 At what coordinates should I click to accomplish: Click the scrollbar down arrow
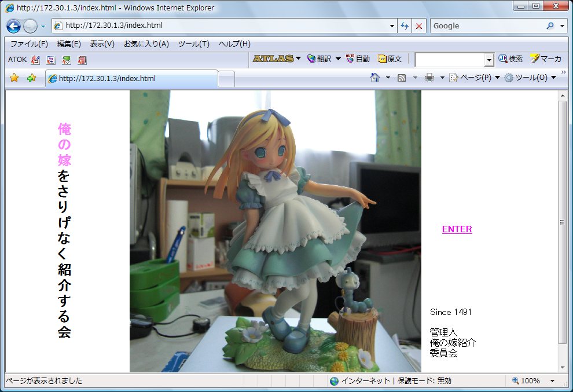point(563,368)
